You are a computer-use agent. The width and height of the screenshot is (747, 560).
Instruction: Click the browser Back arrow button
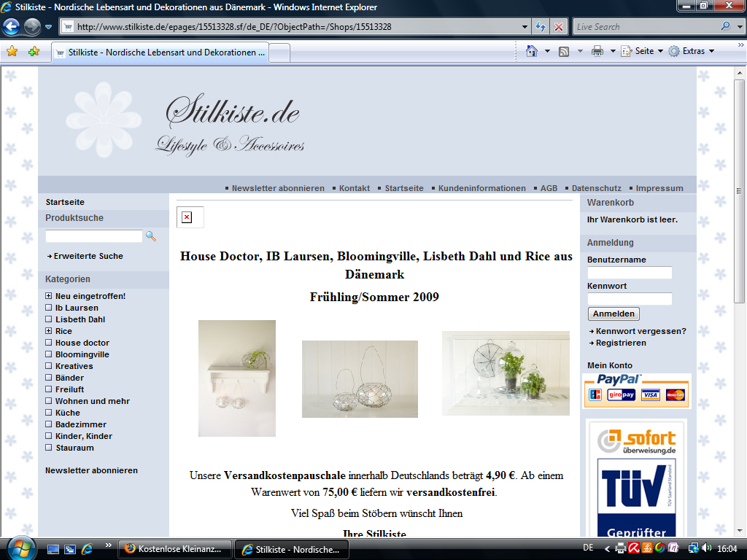[11, 27]
